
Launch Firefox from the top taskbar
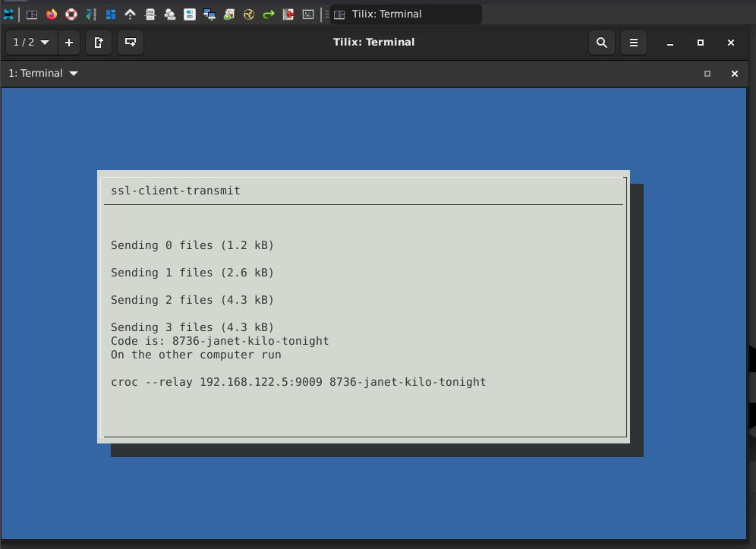point(51,14)
